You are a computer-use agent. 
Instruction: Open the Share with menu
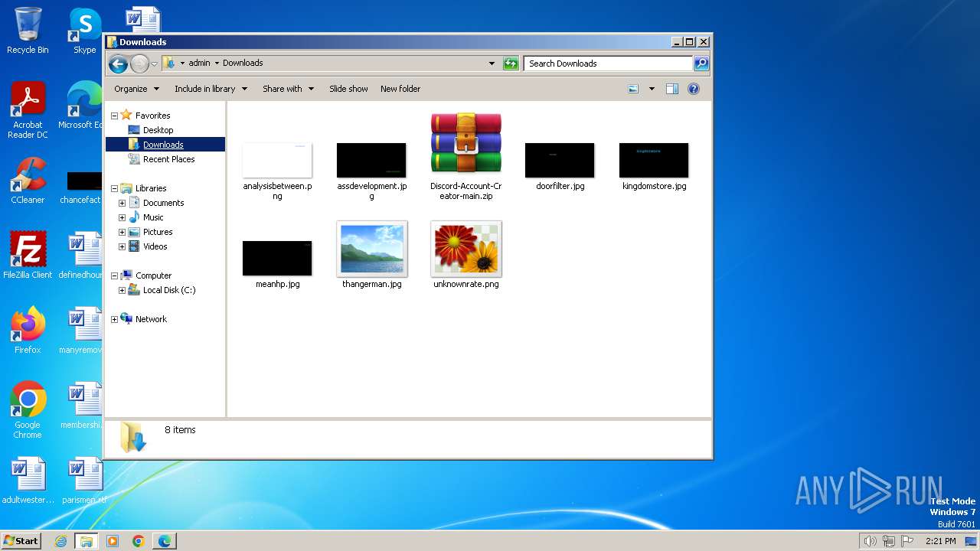pyautogui.click(x=289, y=89)
